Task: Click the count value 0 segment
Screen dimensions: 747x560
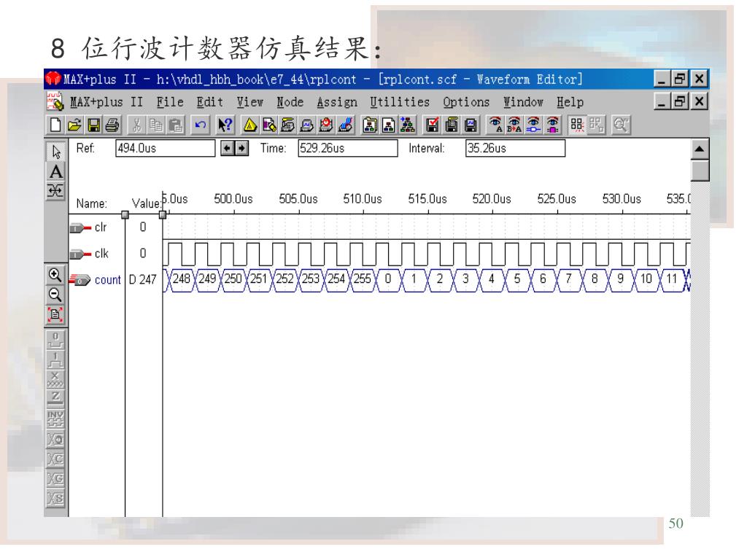Action: coord(388,279)
